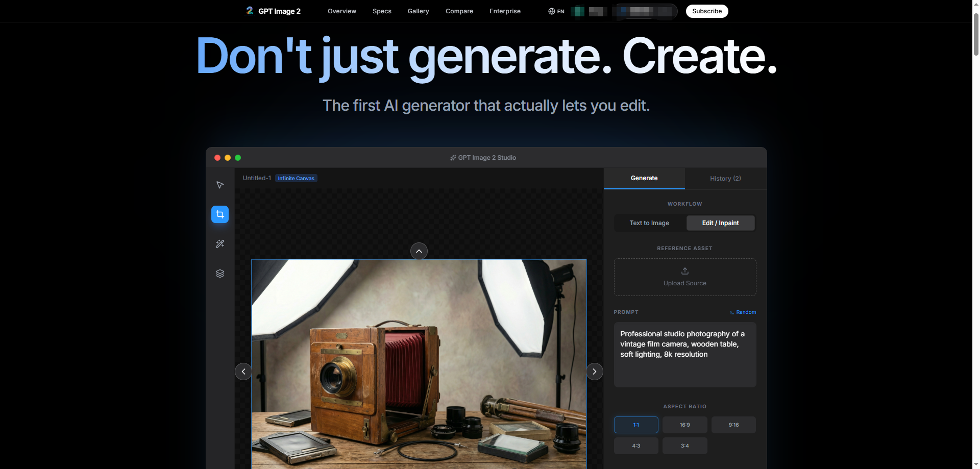Image resolution: width=980 pixels, height=469 pixels.
Task: Collapse the canvas using the up chevron
Action: click(419, 251)
